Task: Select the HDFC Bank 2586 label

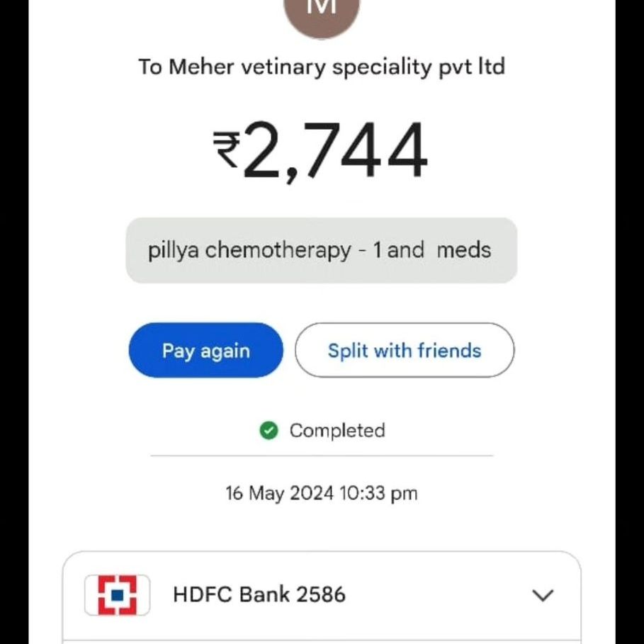Action: tap(259, 594)
